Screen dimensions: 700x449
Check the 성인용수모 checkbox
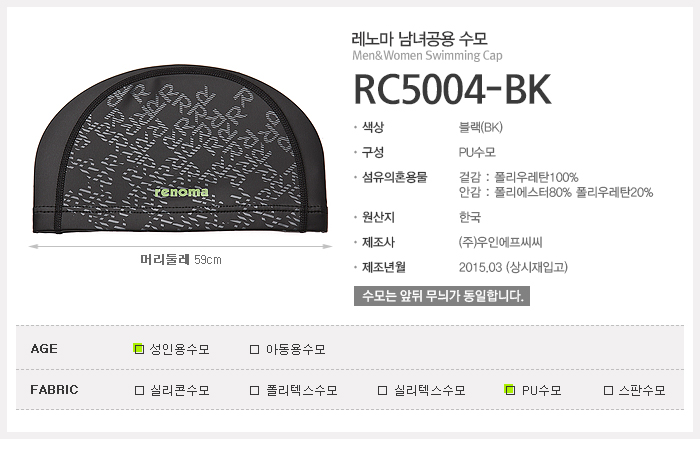[139, 349]
